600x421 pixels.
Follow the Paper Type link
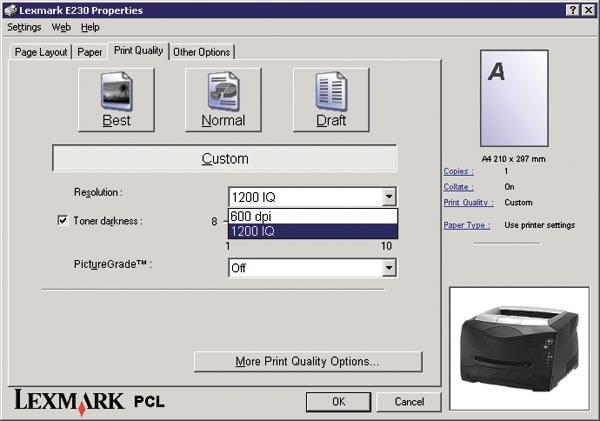tap(466, 225)
